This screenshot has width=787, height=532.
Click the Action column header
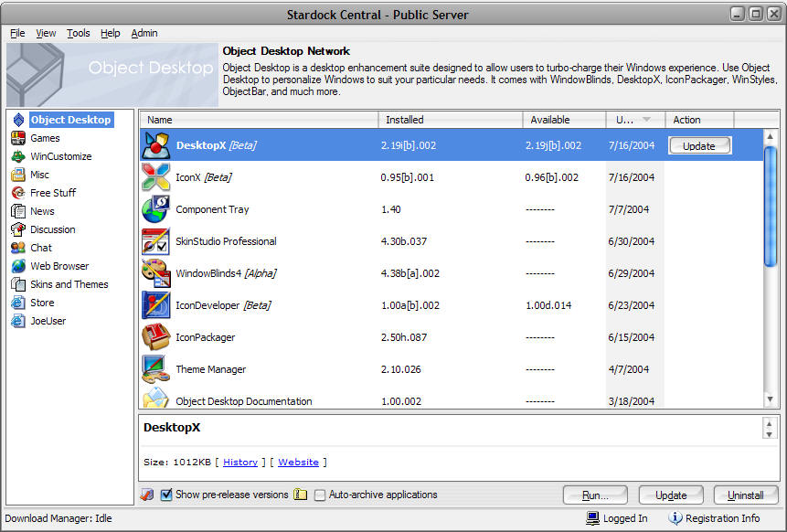[x=699, y=120]
